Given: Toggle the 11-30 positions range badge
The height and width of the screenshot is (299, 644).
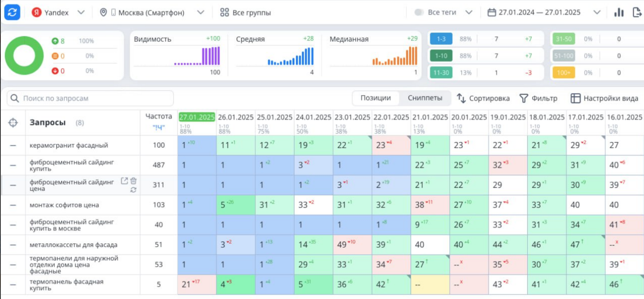Looking at the screenshot, I should click(441, 73).
